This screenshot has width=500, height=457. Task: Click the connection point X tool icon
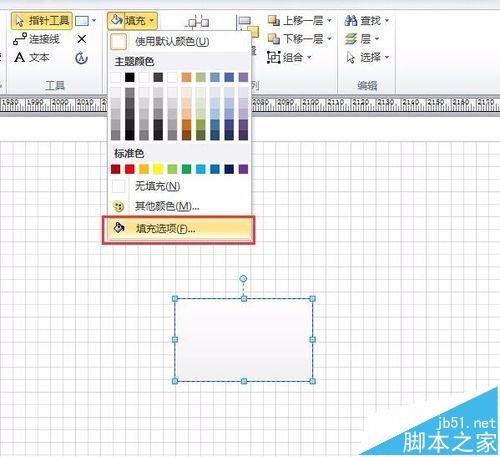82,39
